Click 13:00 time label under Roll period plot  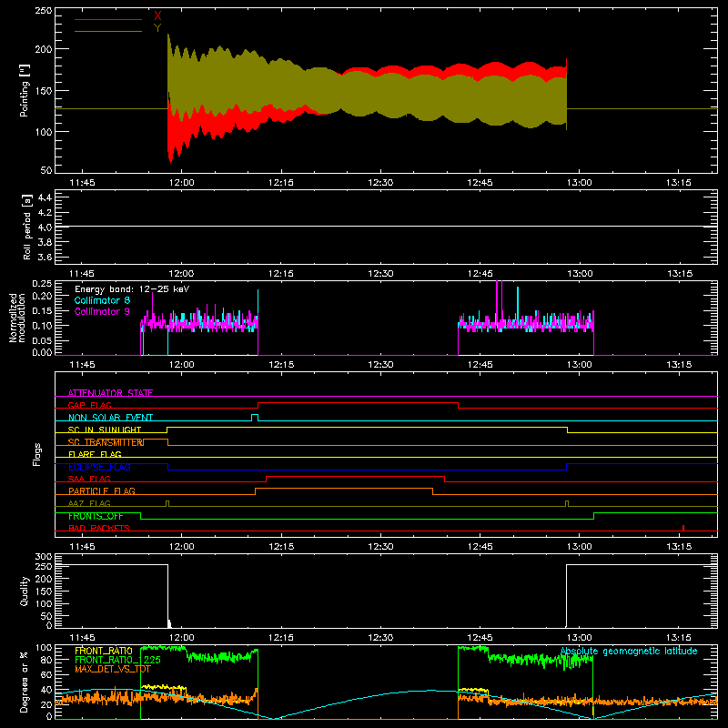580,274
